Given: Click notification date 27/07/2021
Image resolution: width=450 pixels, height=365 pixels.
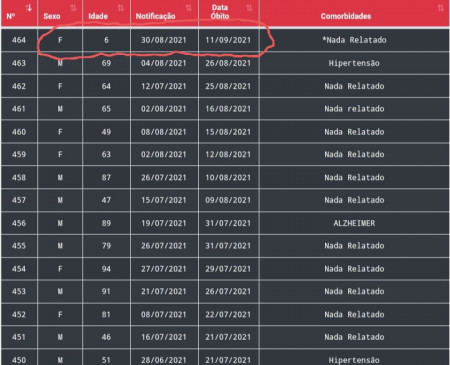Looking at the screenshot, I should coord(164,269).
